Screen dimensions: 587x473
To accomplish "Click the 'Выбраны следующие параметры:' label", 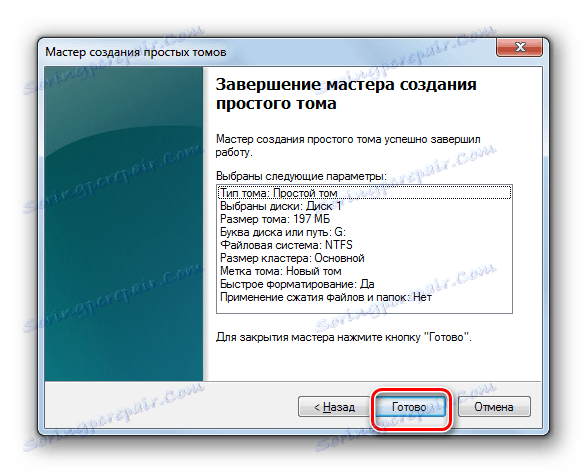I will (x=301, y=176).
